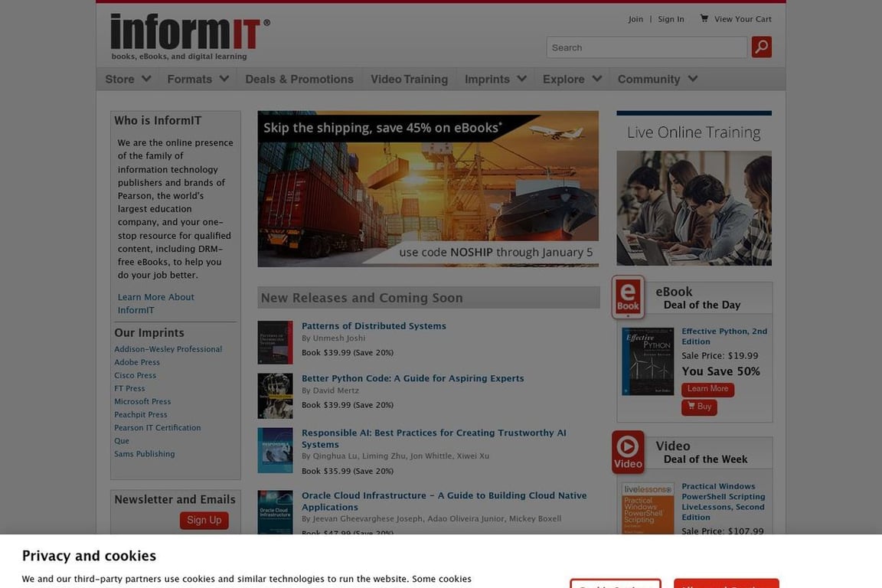The height and width of the screenshot is (588, 882).
Task: Click the search magnifying glass icon
Action: [760, 47]
